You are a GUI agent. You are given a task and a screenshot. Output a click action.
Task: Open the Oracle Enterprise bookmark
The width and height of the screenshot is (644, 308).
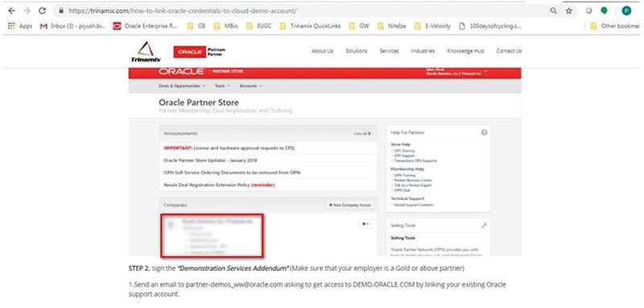click(146, 26)
